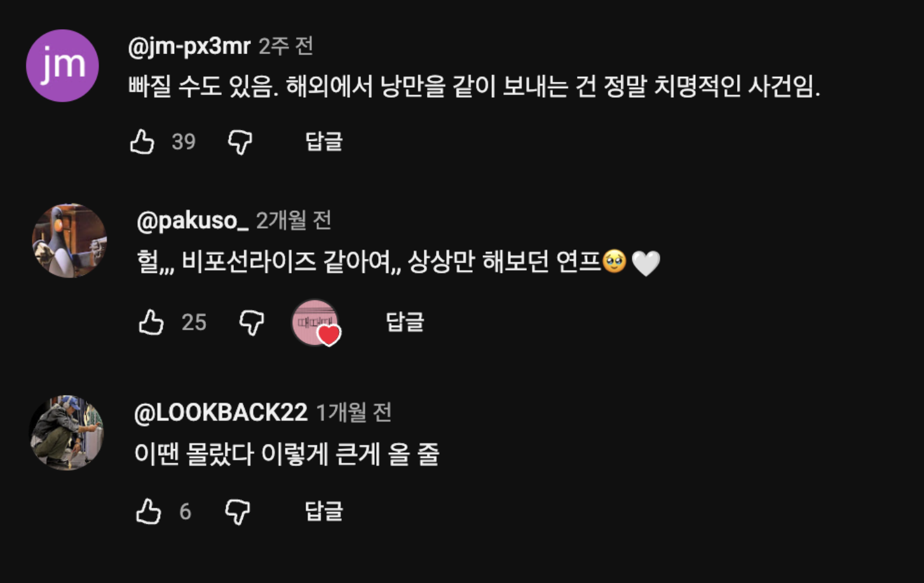The height and width of the screenshot is (583, 924).
Task: Reply to @pakuso_ comment via 답글
Action: coord(405,322)
